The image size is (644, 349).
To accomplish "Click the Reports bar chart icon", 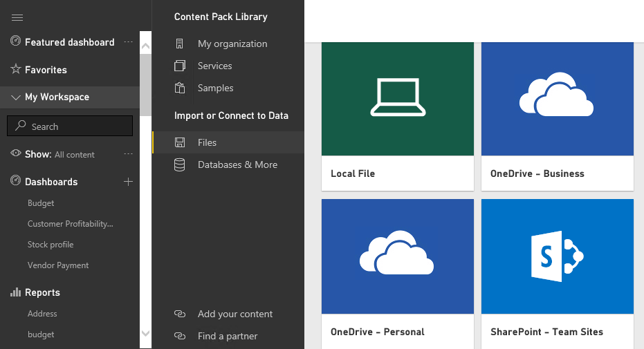I will [16, 292].
